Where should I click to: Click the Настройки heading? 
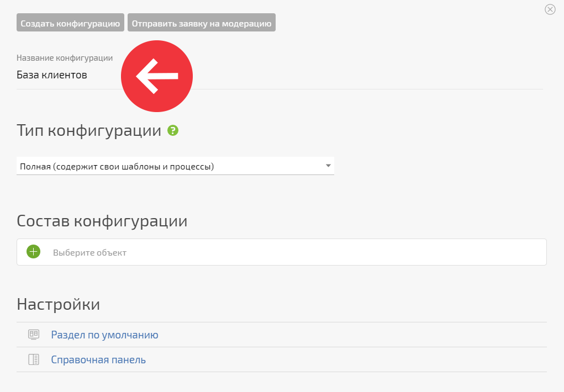click(x=58, y=304)
